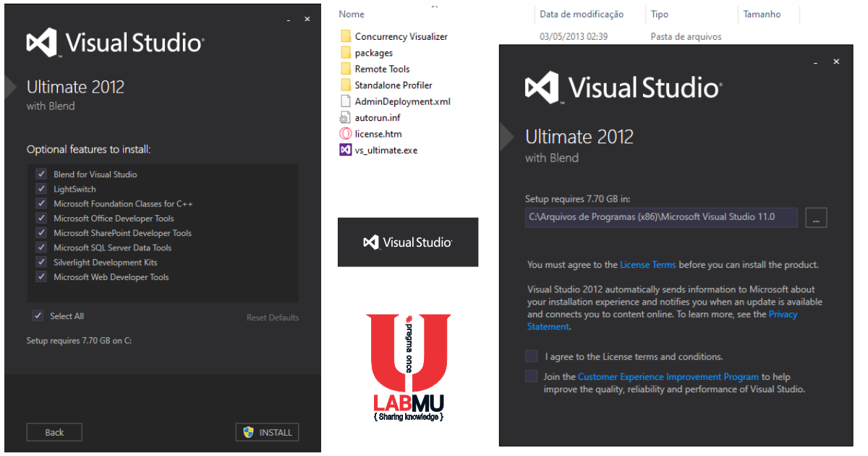Start installation with the INSTALL button

pyautogui.click(x=269, y=432)
